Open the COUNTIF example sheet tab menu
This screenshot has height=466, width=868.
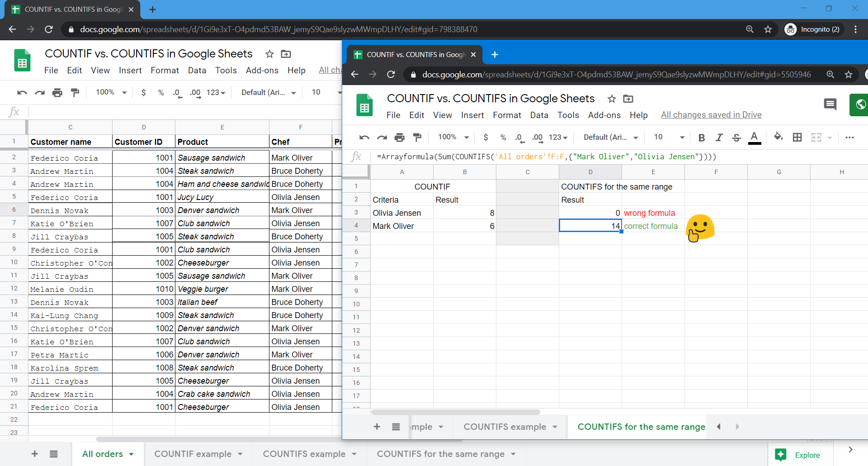coord(240,454)
